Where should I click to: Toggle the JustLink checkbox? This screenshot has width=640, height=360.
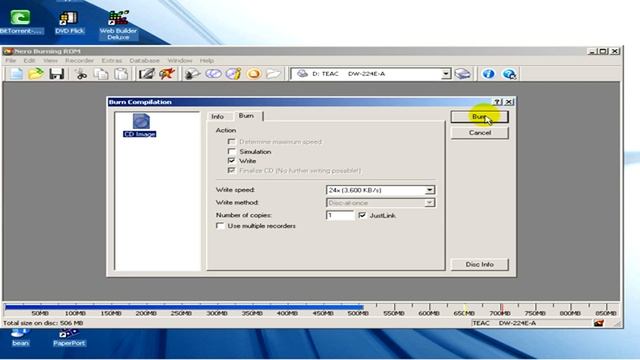click(x=362, y=215)
